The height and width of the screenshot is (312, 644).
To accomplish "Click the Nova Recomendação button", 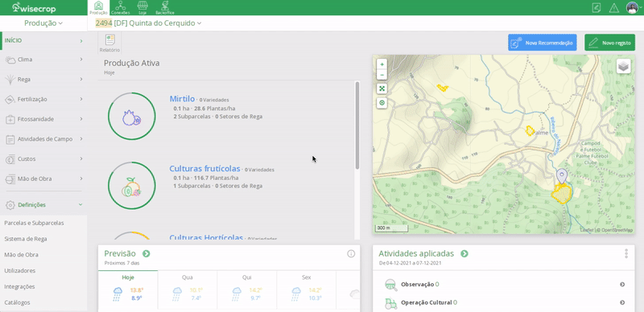I will point(542,43).
